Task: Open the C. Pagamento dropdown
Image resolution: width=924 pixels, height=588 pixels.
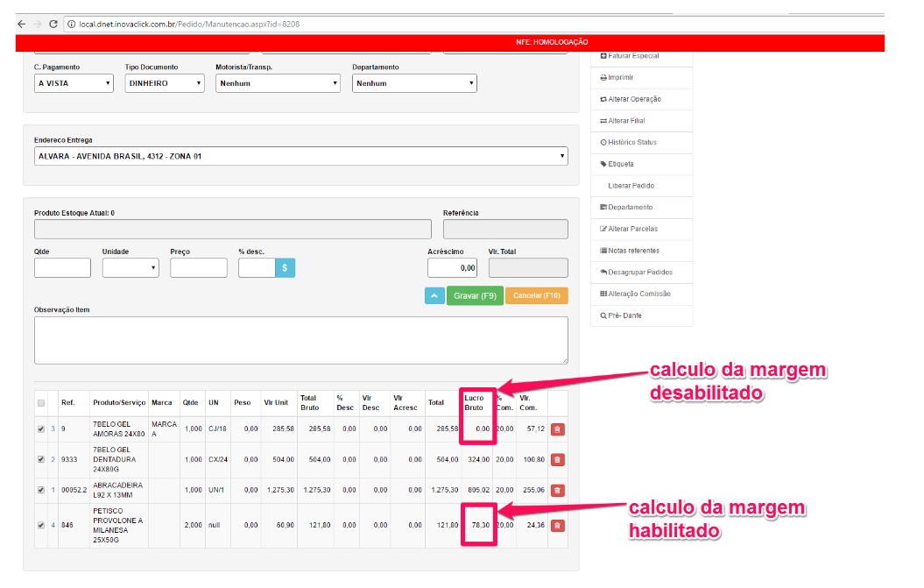Action: coord(74,83)
